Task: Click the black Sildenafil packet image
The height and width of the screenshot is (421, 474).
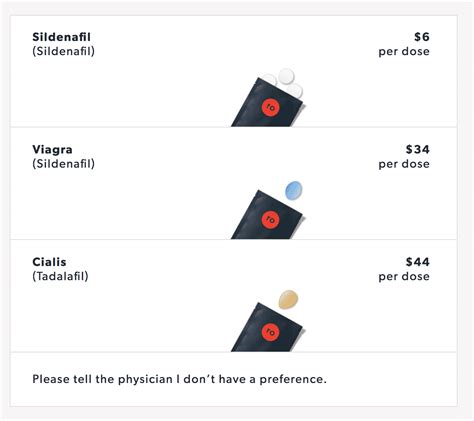Action: (268, 102)
